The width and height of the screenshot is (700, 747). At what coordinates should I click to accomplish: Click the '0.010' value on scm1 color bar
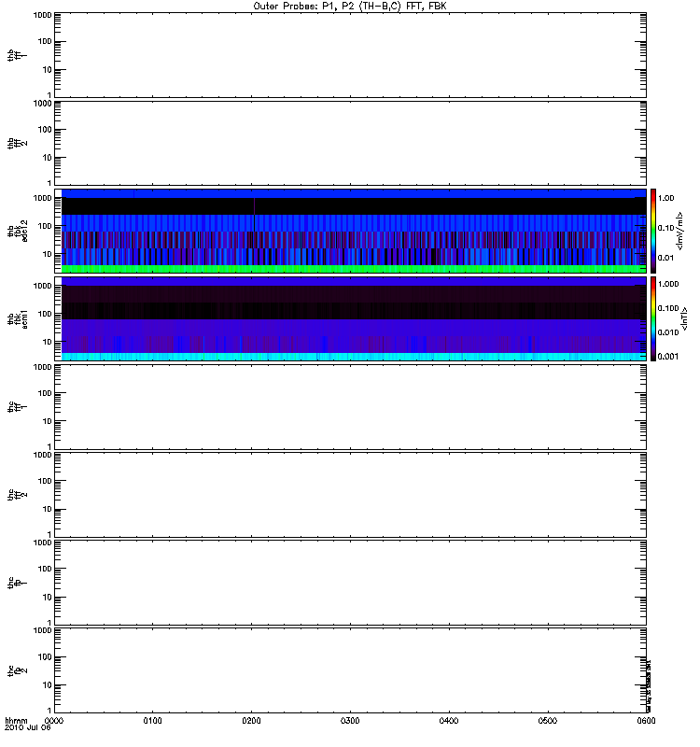(668, 332)
